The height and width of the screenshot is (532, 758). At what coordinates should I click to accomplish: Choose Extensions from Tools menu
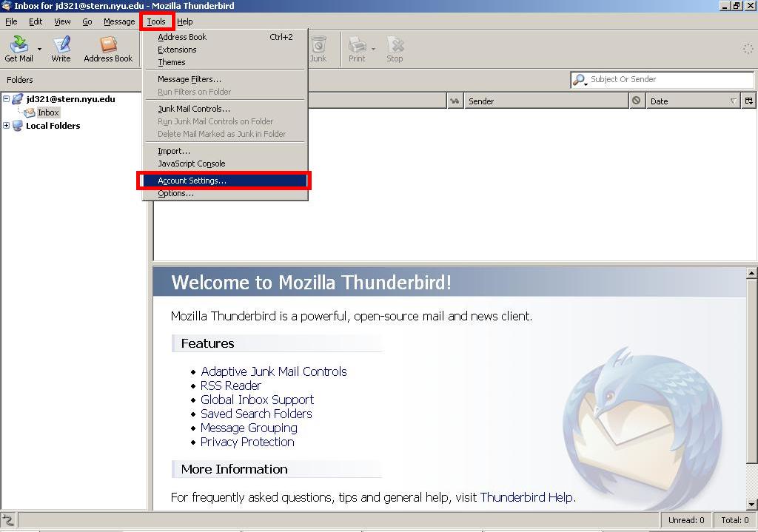click(x=225, y=50)
